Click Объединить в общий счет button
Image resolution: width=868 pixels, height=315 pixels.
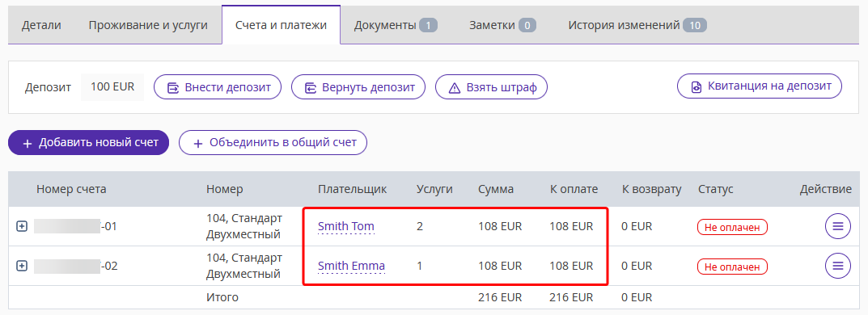click(273, 143)
